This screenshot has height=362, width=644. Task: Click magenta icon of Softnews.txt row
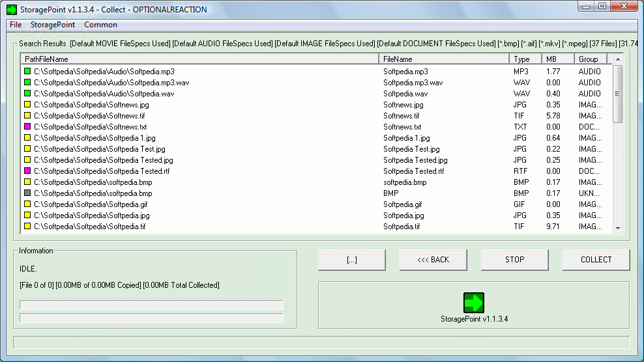(x=27, y=127)
